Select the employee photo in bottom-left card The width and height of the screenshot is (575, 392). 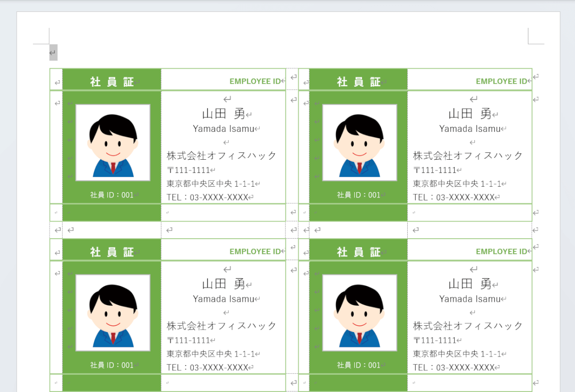click(x=113, y=313)
